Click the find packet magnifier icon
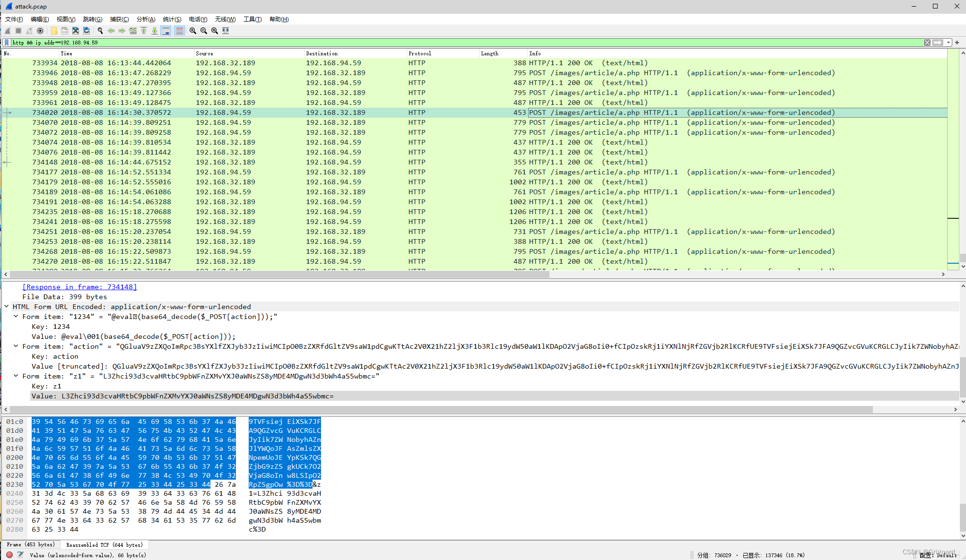 (x=100, y=31)
